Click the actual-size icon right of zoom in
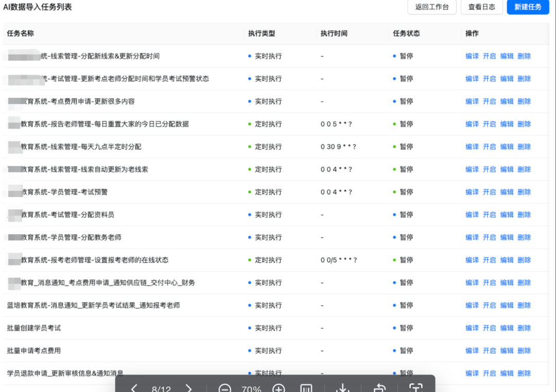This screenshot has height=392, width=556. [x=306, y=388]
